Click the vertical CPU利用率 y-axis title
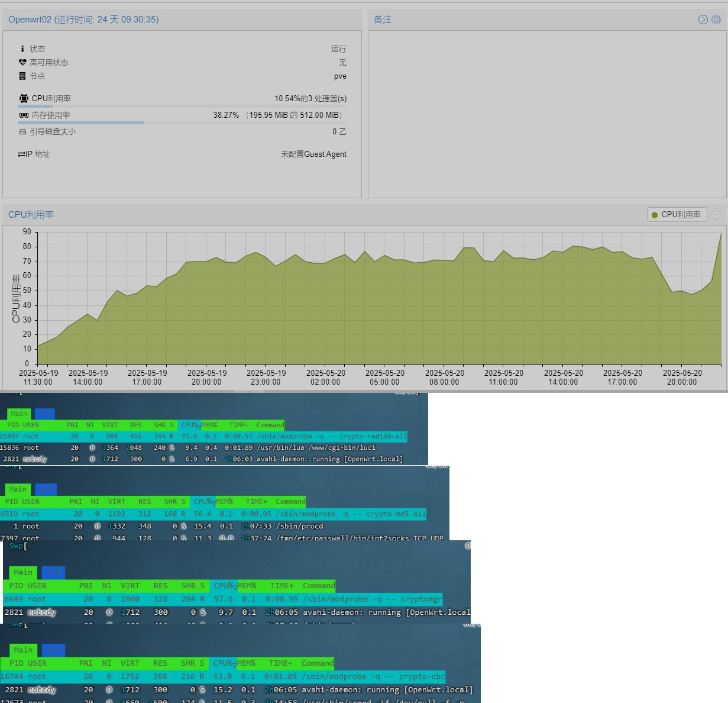This screenshot has width=728, height=703. point(16,298)
